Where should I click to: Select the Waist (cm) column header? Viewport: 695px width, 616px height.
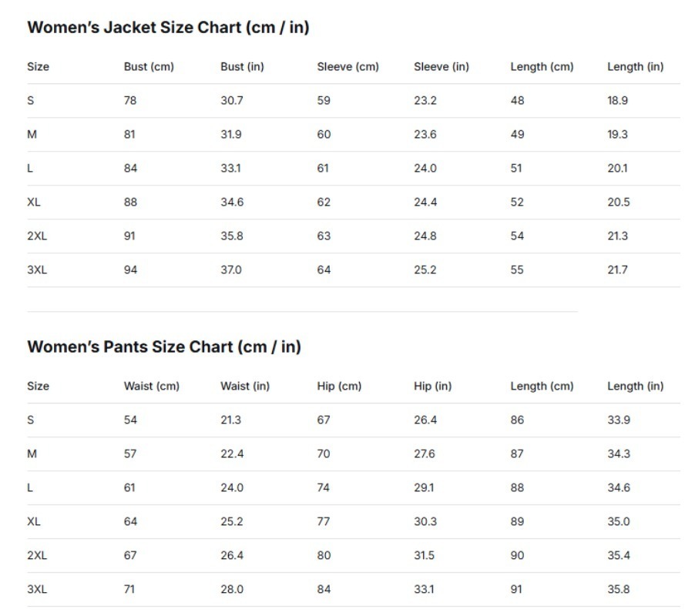pyautogui.click(x=152, y=387)
